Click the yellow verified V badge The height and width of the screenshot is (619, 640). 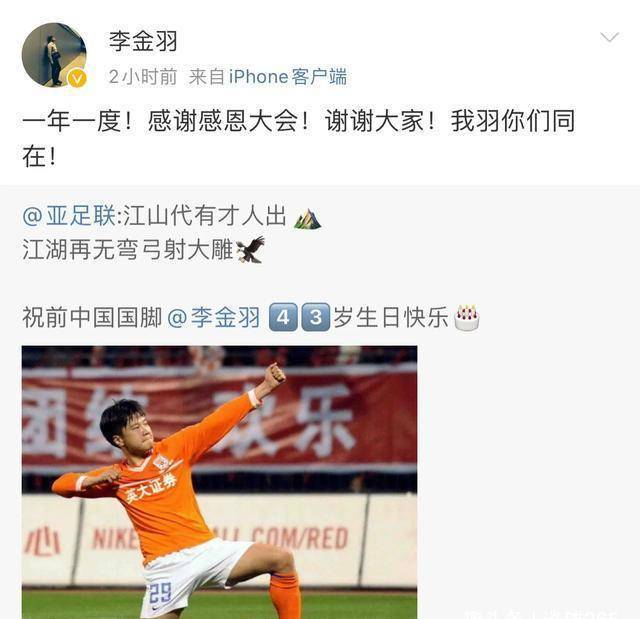point(77,78)
